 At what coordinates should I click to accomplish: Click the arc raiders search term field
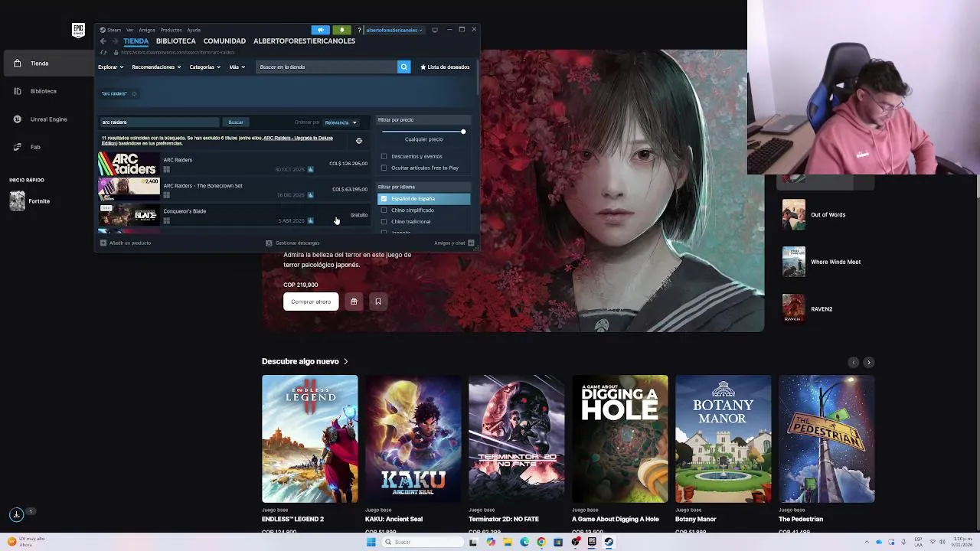point(159,122)
